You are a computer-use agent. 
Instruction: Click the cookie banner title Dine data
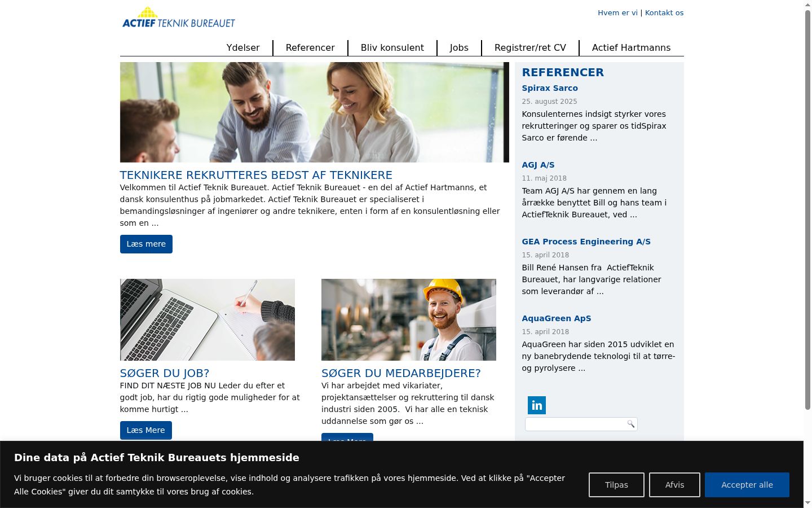click(157, 458)
